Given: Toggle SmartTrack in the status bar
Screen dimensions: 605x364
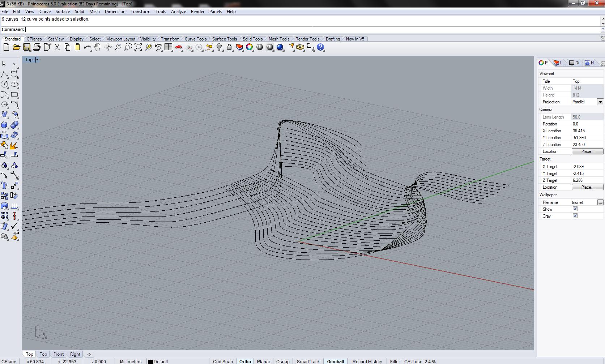Looking at the screenshot, I should click(308, 361).
